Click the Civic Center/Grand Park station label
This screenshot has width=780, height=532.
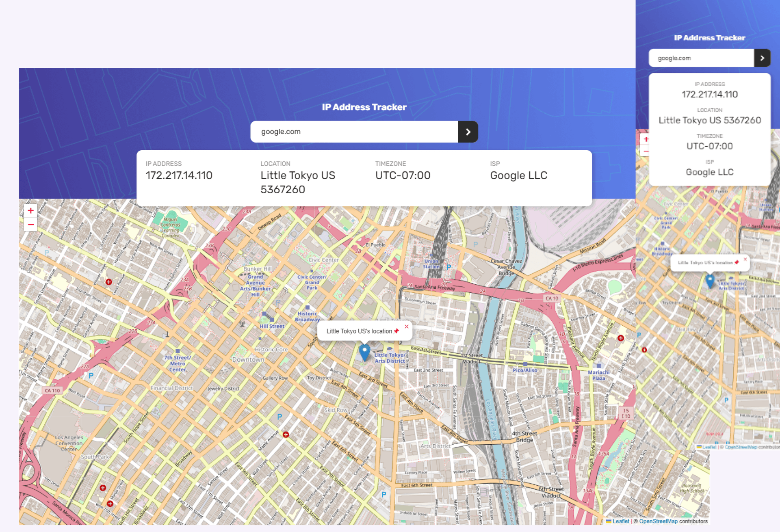312,282
